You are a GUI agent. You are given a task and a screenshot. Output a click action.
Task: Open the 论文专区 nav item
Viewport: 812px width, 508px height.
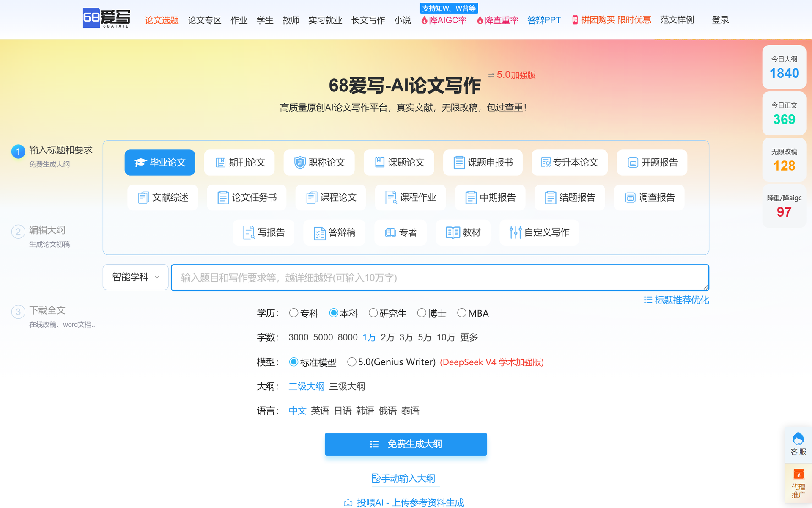coord(204,20)
